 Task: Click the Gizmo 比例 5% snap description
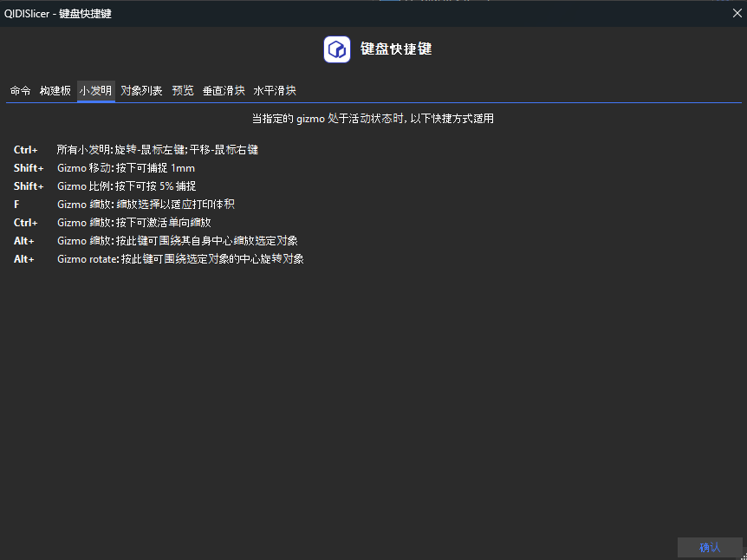pos(127,186)
